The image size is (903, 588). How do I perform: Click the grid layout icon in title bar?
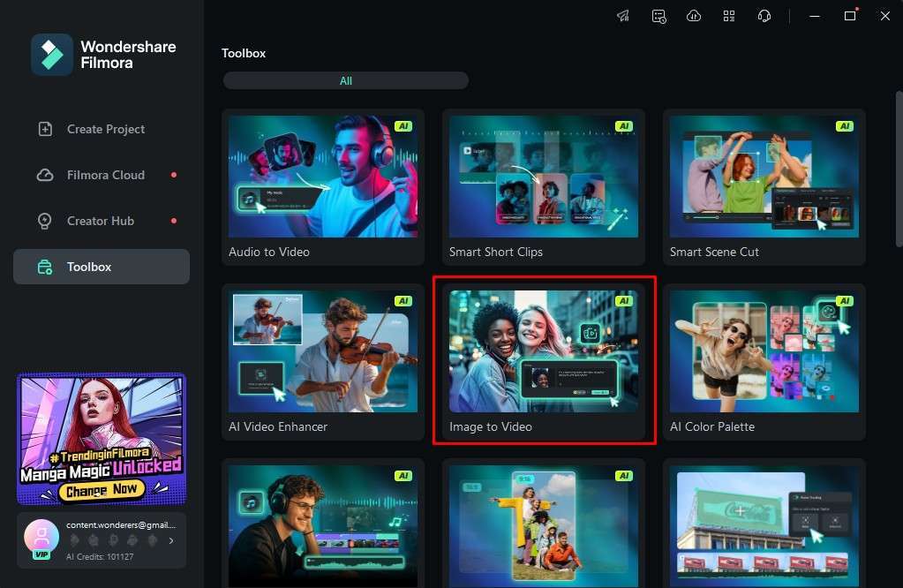point(729,16)
